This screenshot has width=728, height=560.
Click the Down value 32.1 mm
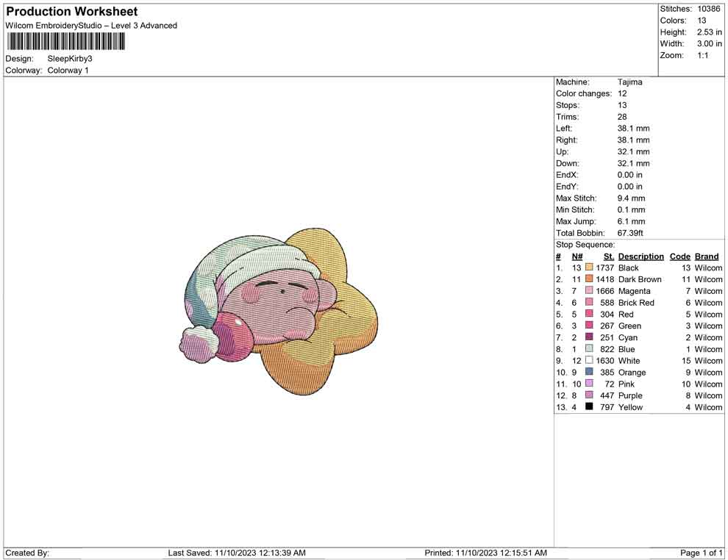tap(633, 163)
